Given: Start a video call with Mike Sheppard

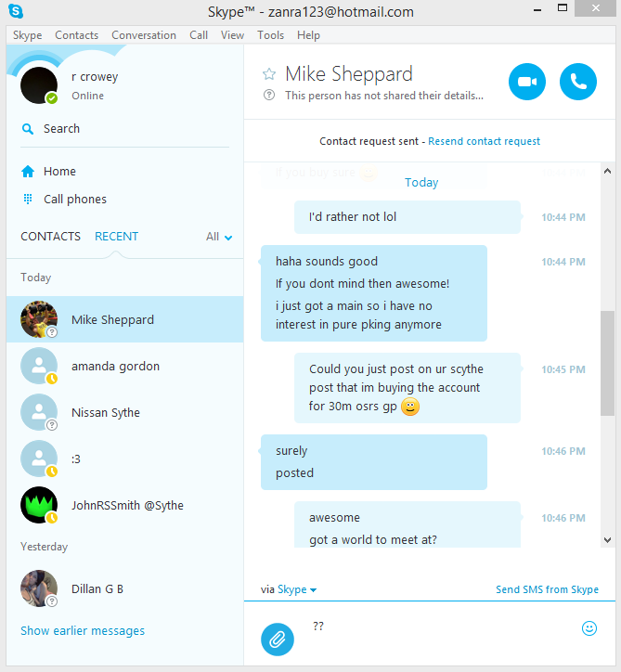Looking at the screenshot, I should 526,82.
